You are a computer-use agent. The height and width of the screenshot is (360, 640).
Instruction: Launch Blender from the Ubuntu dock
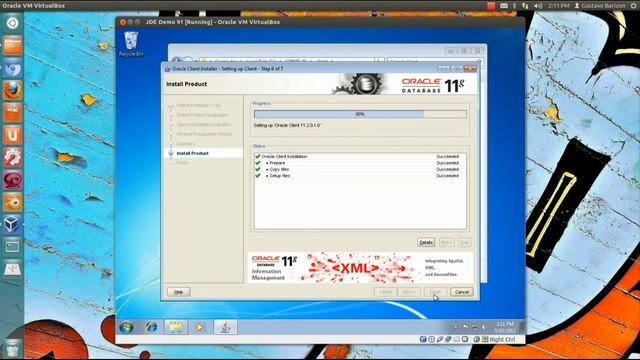pyautogui.click(x=12, y=202)
